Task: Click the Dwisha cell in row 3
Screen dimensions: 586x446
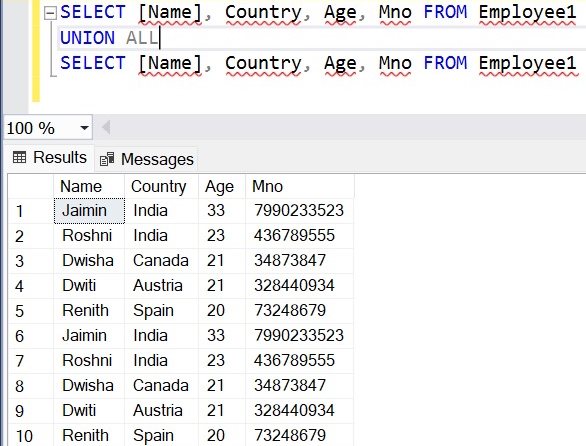Action: coord(89,261)
